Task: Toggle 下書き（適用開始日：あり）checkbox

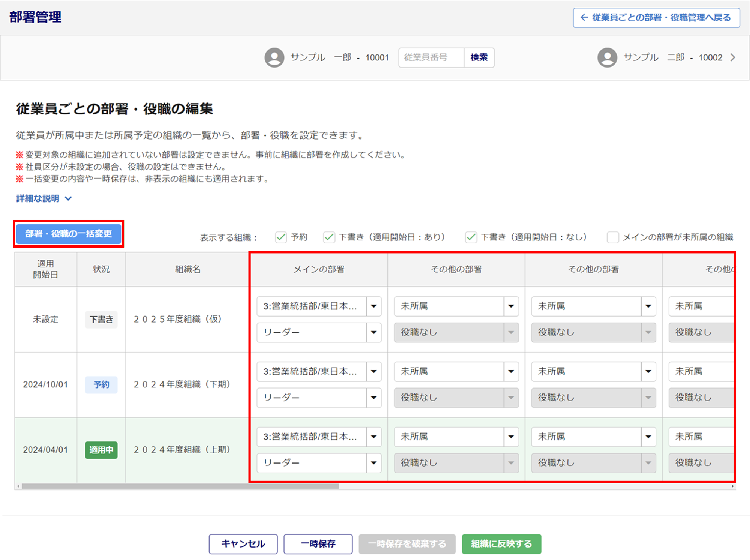Action: pos(329,237)
